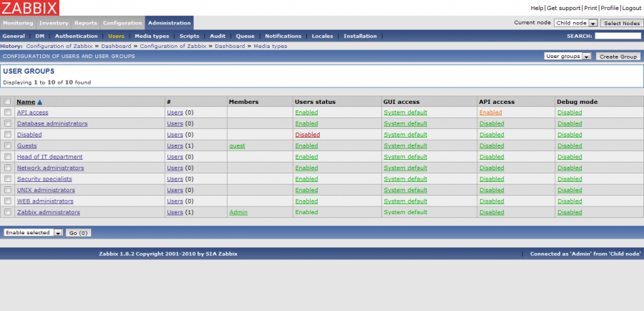Image resolution: width=644 pixels, height=311 pixels.
Task: Open the Current node dropdown
Action: pyautogui.click(x=575, y=23)
